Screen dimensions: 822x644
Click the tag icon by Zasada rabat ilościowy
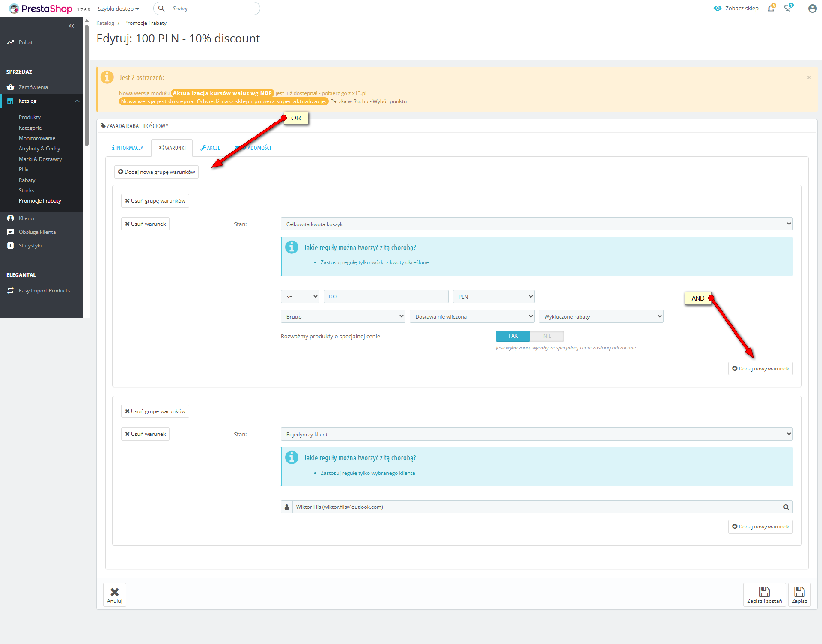click(103, 126)
